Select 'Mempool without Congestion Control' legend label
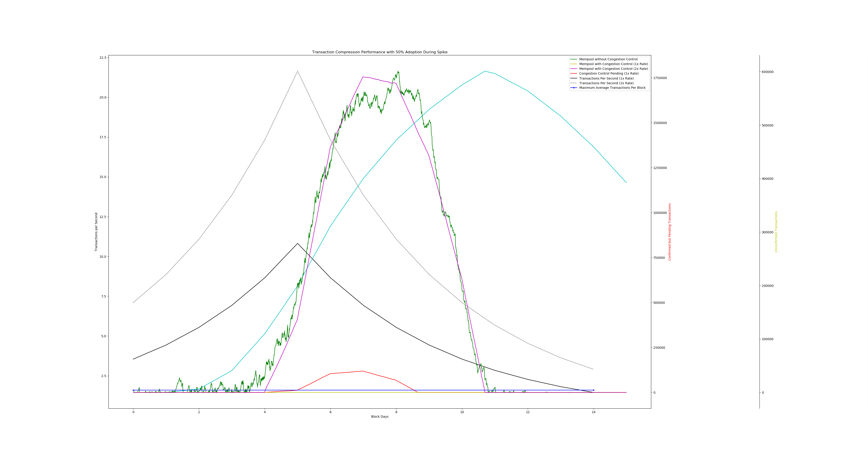 click(x=608, y=59)
